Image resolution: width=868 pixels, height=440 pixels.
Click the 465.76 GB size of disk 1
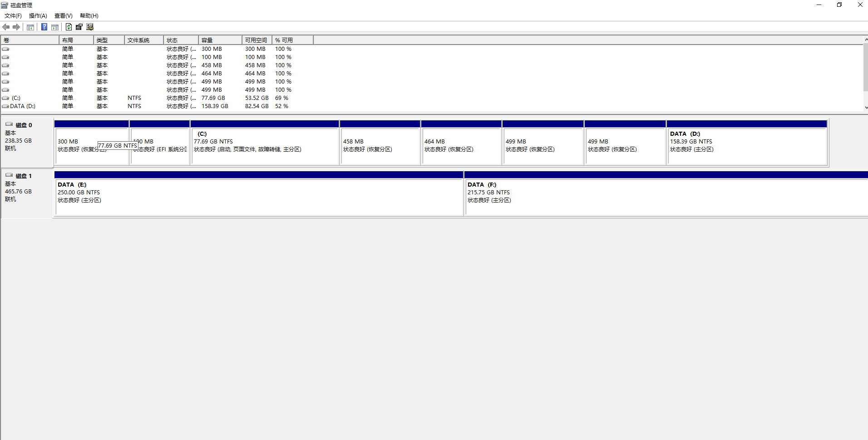19,192
